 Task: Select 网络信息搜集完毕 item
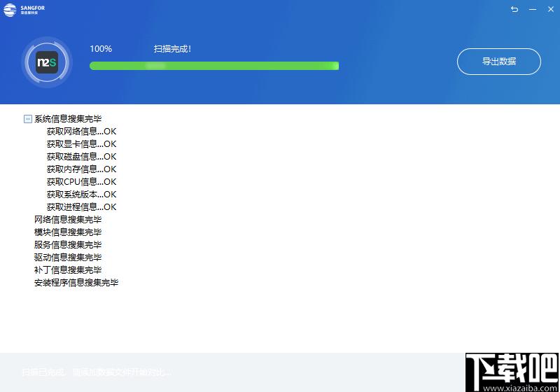click(x=68, y=220)
